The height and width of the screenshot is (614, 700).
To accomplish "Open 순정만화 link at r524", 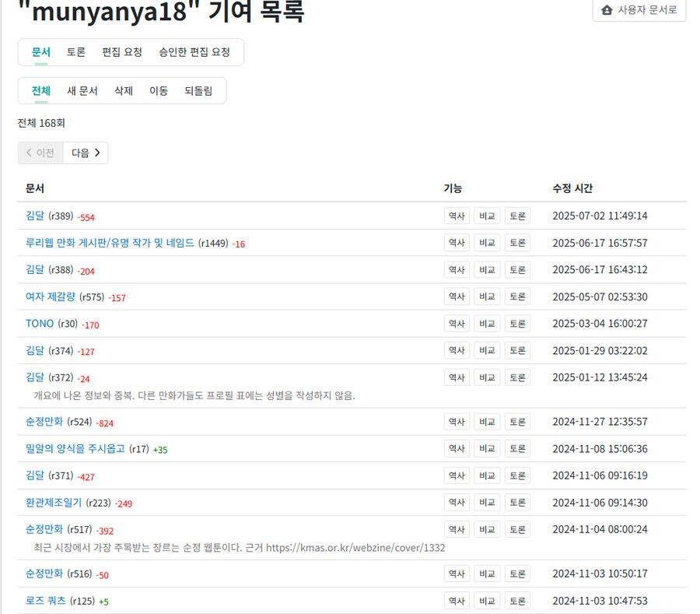I will point(44,422).
